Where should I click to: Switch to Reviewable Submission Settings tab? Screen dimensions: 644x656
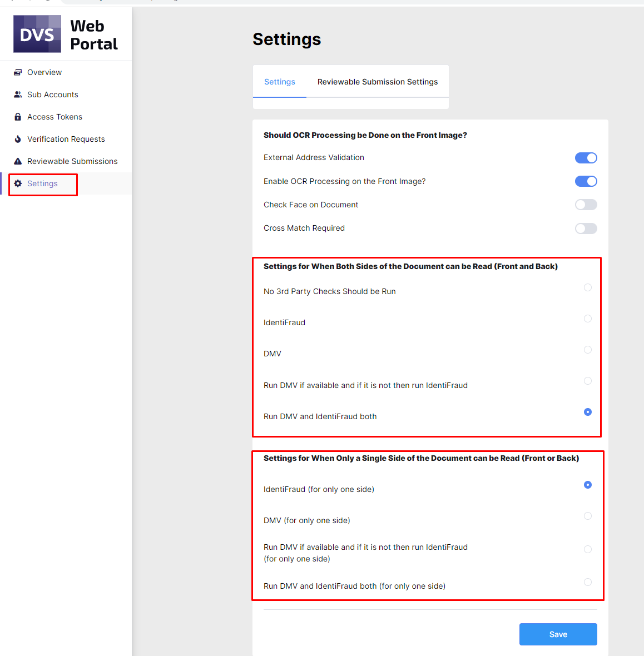pyautogui.click(x=378, y=82)
